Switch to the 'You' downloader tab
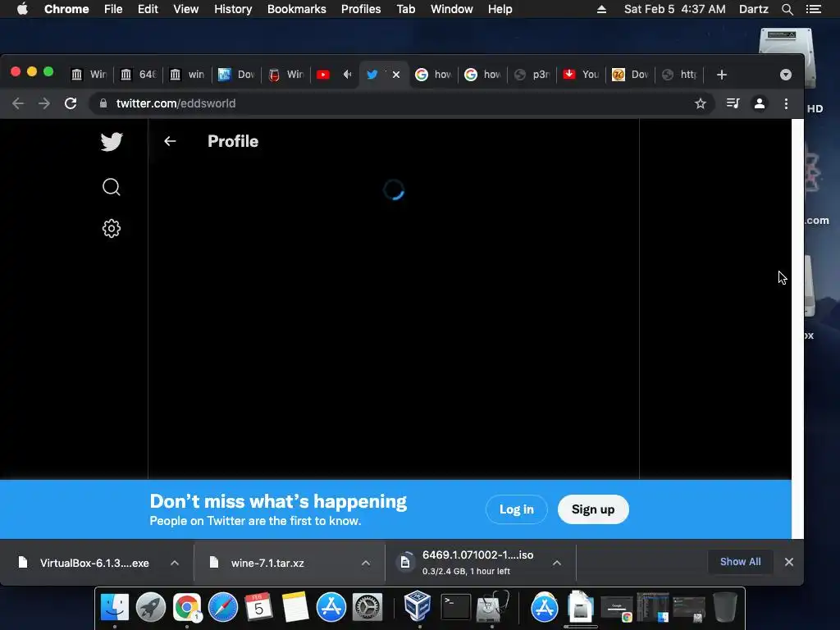The image size is (840, 630). click(582, 75)
